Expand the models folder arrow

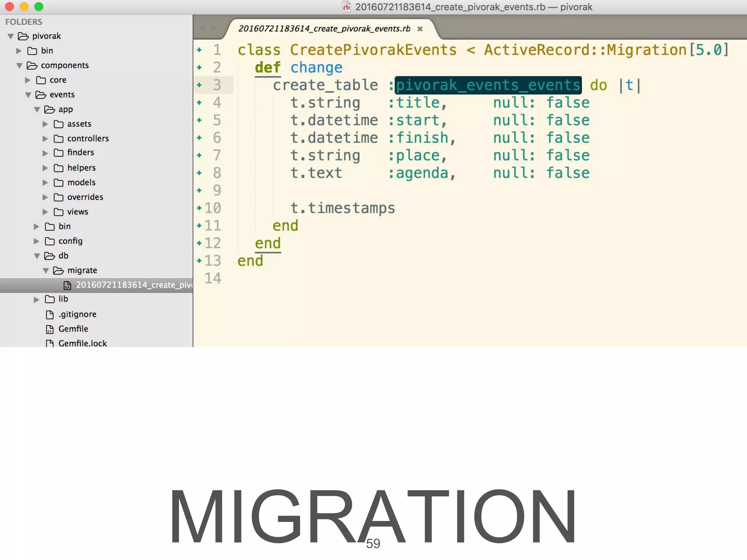point(45,182)
